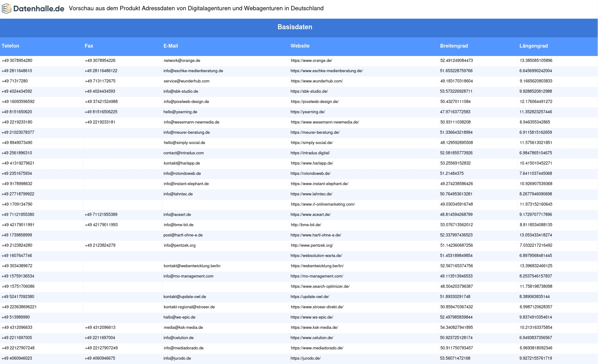The width and height of the screenshot is (598, 364).
Task: Open website https://jurodo.de/
Action: click(x=306, y=358)
